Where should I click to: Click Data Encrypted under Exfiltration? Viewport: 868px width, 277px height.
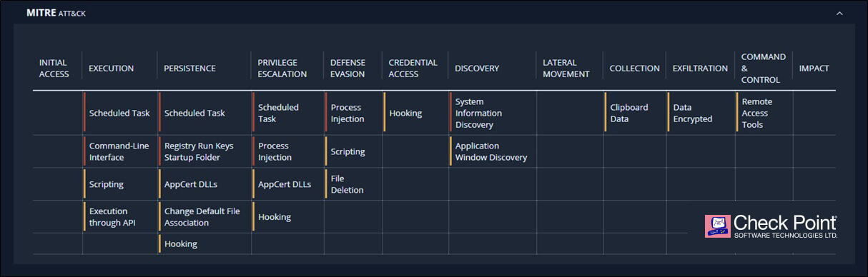click(693, 113)
